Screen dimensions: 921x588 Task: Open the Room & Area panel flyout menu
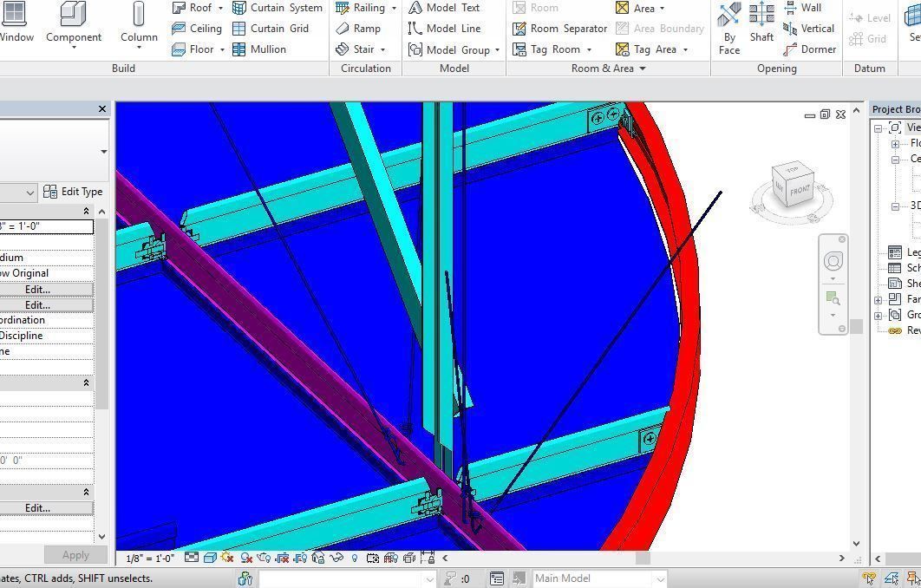pos(643,69)
